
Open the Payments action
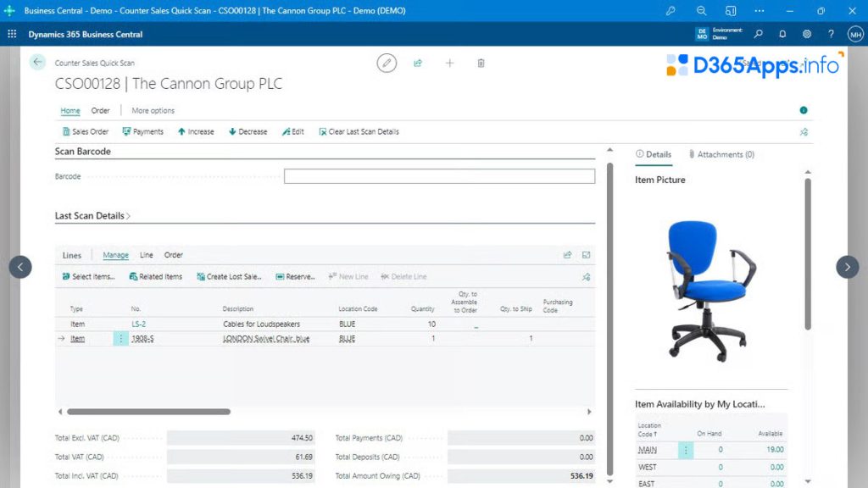142,131
